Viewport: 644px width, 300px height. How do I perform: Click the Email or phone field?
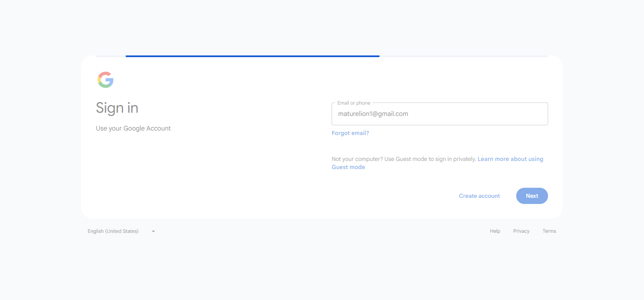click(x=440, y=114)
